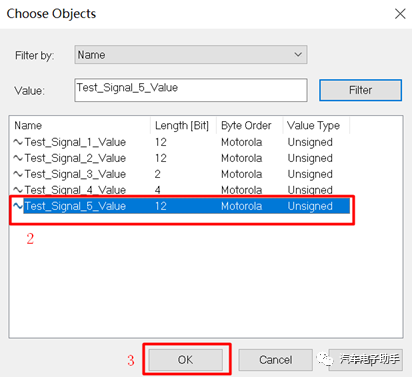The image size is (412, 377).
Task: Confirm selection with OK button
Action: coord(185,360)
